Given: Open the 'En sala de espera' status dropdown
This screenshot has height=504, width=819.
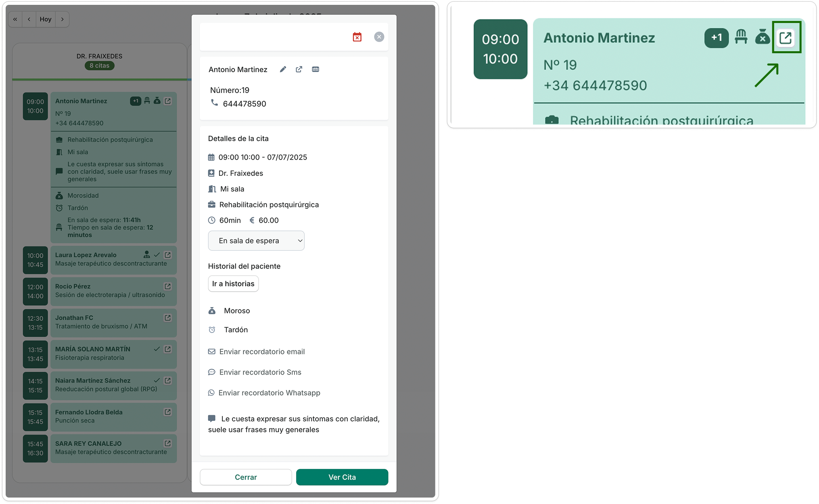Looking at the screenshot, I should point(256,241).
